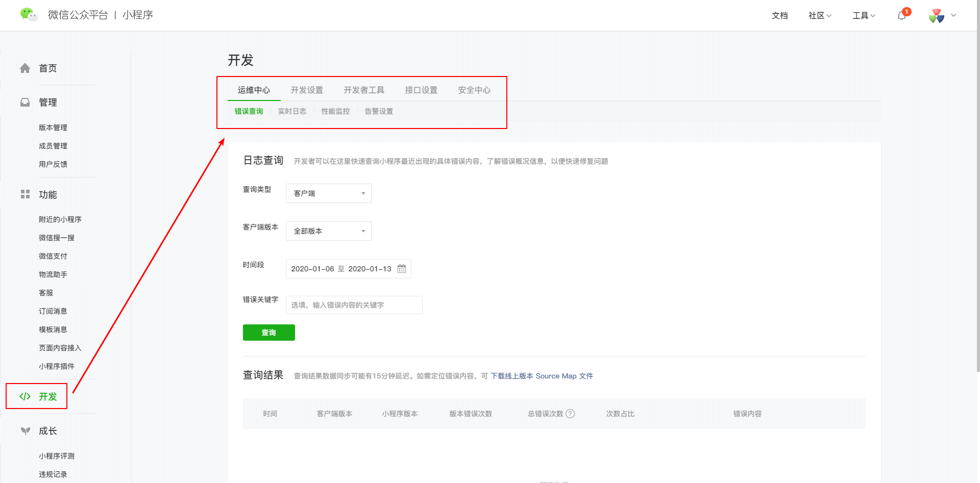
Task: Open 成员管理 in the sidebar
Action: [53, 146]
